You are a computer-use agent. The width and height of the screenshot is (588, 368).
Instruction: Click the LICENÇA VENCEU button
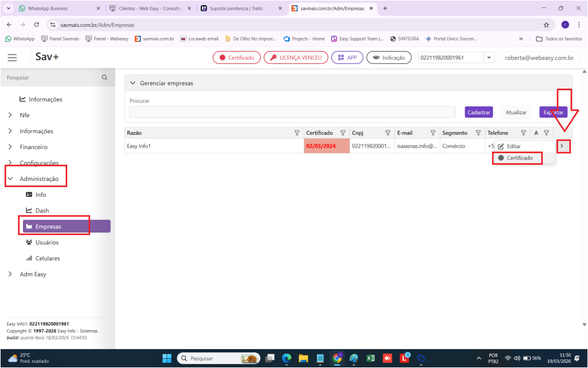point(296,57)
